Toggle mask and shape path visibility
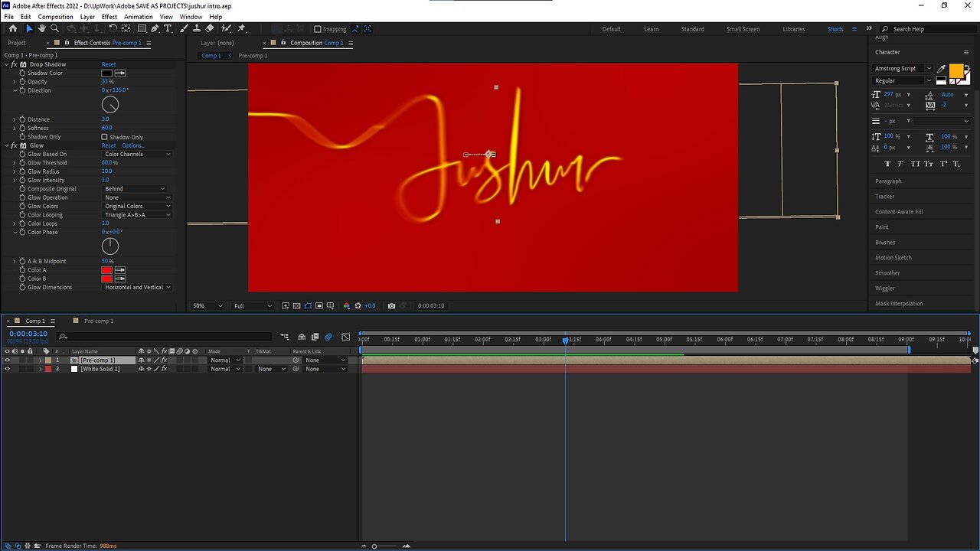The image size is (980, 551). (308, 305)
